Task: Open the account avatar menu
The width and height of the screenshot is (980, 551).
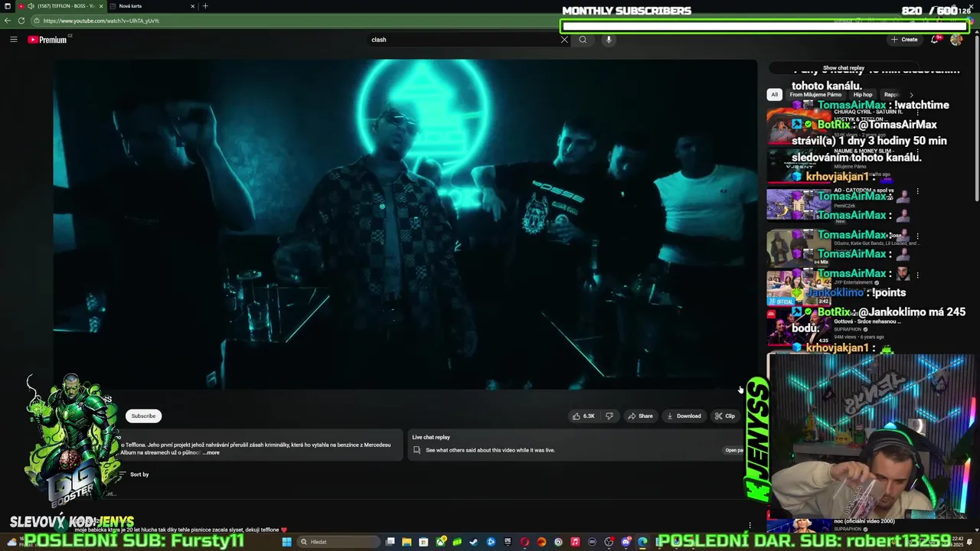Action: coord(955,39)
